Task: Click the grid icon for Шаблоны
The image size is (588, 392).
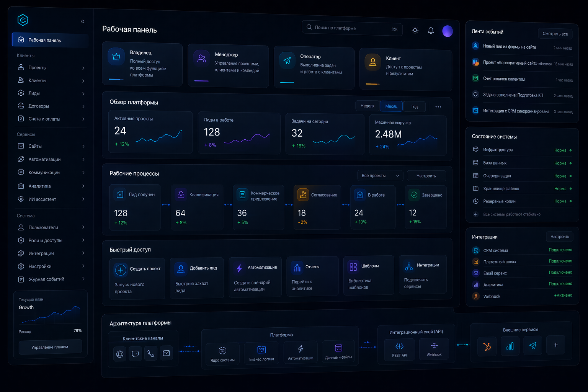Action: [x=353, y=267]
